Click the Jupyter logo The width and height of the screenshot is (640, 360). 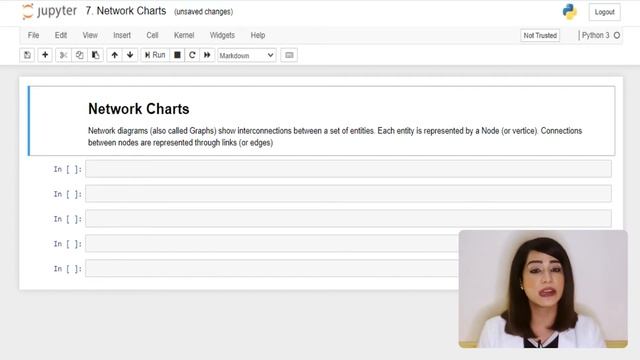49,11
